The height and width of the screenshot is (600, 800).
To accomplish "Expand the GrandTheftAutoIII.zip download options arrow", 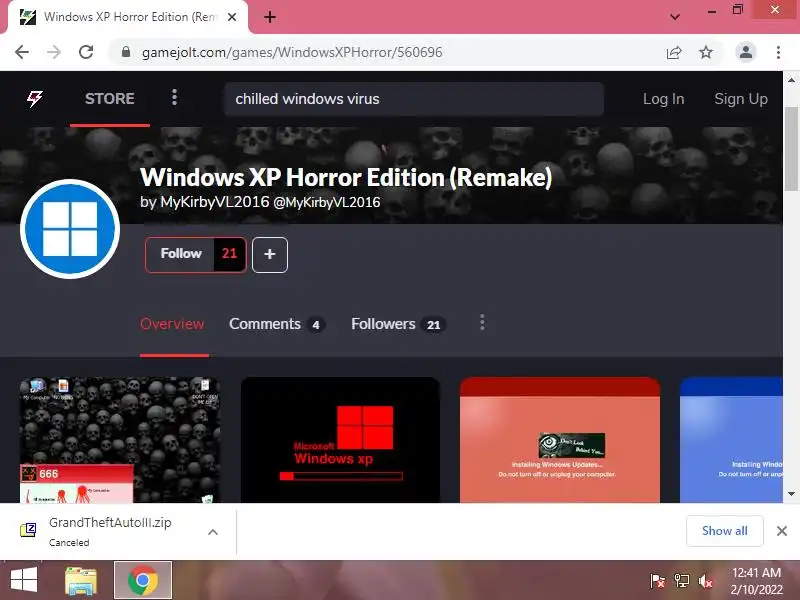I will [x=213, y=532].
